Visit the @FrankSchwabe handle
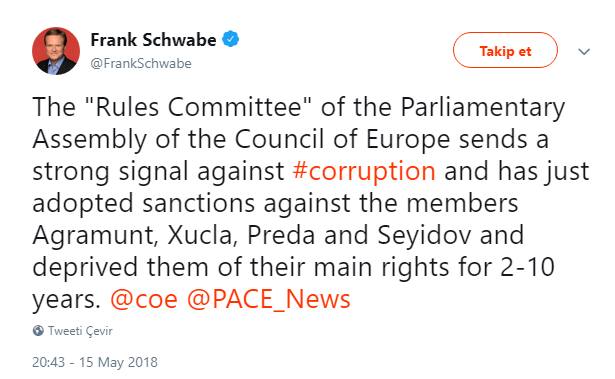This screenshot has height=379, width=615. coord(141,64)
